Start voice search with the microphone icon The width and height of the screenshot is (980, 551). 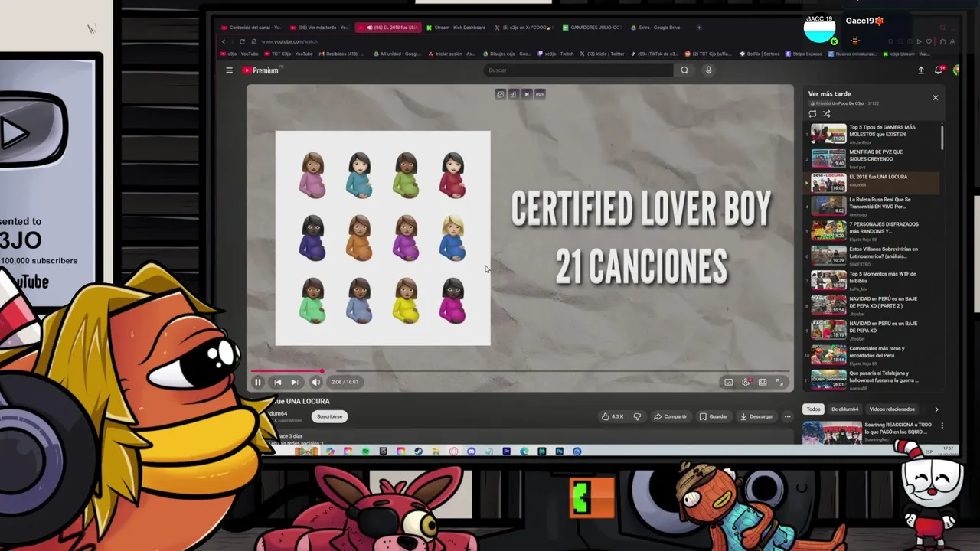click(x=708, y=70)
